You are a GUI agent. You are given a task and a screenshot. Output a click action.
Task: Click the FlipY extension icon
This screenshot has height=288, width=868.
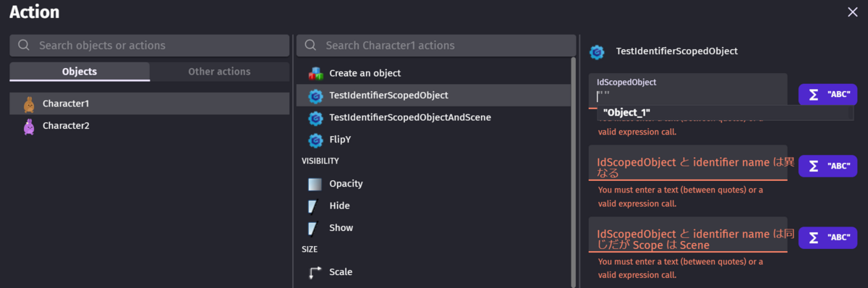click(315, 140)
